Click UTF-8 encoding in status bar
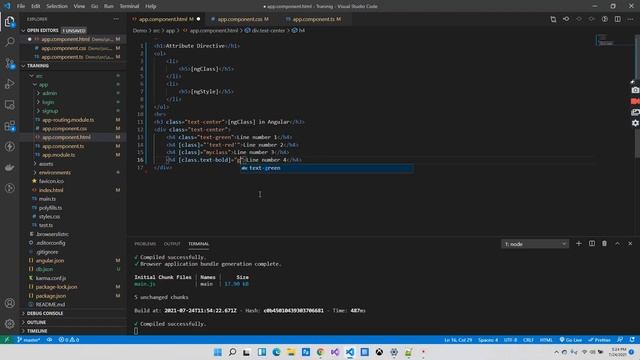 click(510, 340)
